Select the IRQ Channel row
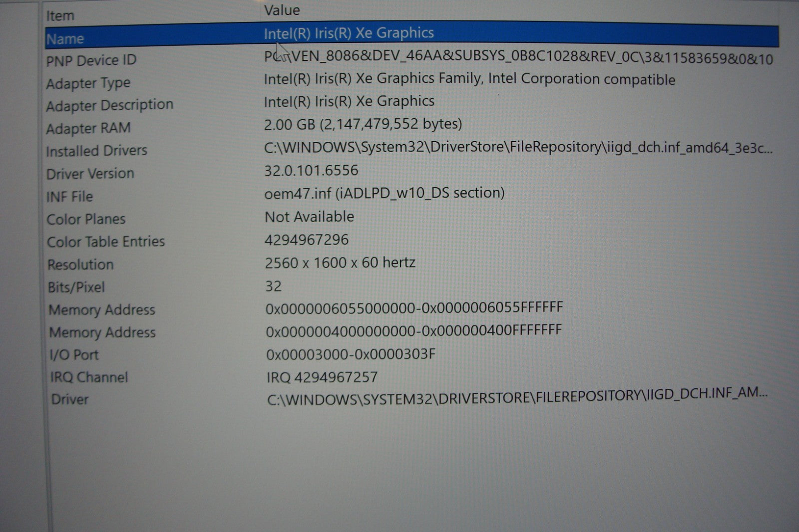Viewport: 799px width, 532px height. point(89,377)
